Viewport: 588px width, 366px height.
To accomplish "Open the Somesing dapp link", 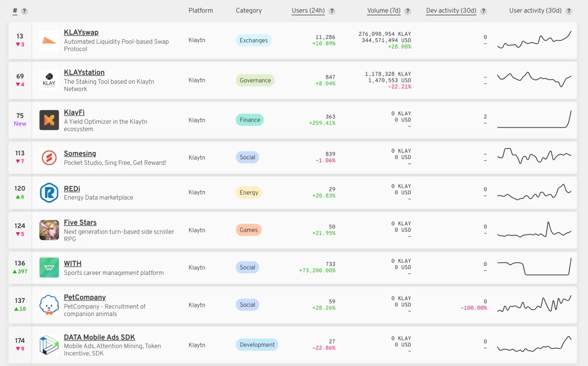I will [x=80, y=153].
